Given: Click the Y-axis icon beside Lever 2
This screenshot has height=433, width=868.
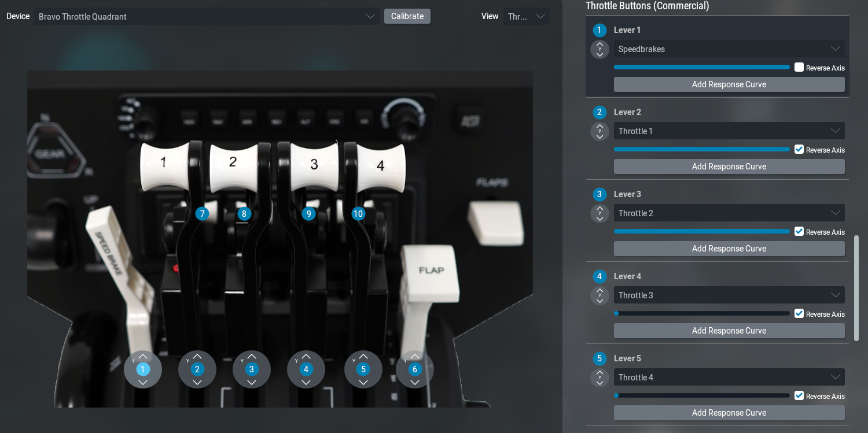Looking at the screenshot, I should click(599, 132).
